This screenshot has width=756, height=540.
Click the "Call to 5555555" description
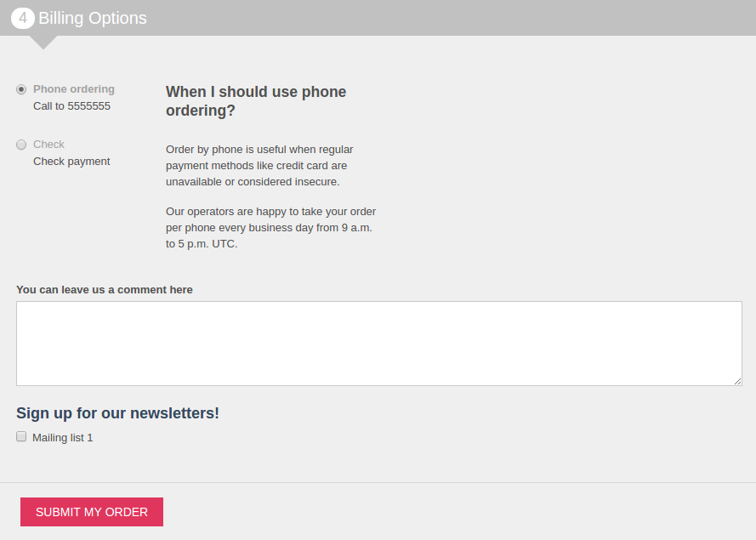tap(71, 106)
